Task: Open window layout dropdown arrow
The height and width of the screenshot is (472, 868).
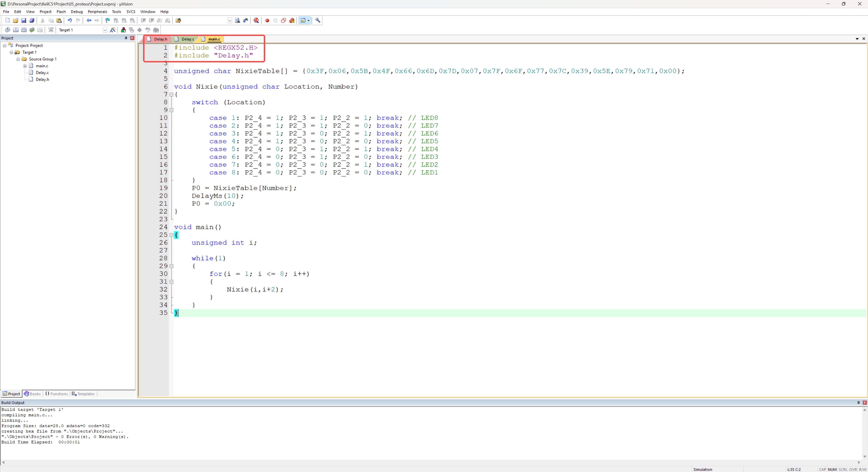Action: tap(308, 21)
